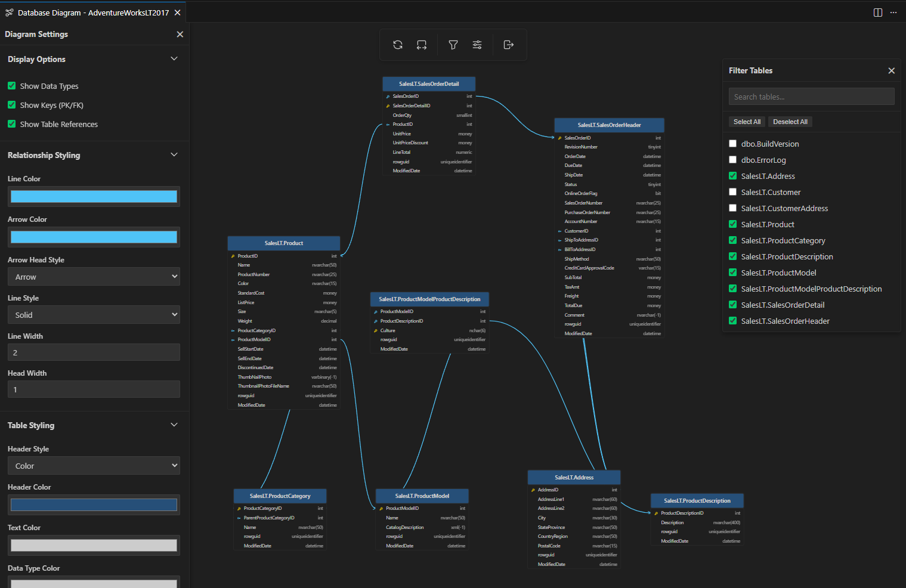
Task: Click the Search tables input field
Action: 811,97
